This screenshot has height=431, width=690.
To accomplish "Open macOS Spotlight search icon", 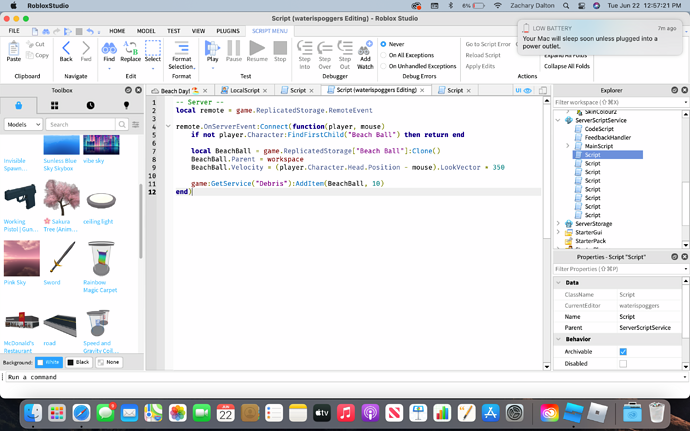I will (566, 6).
